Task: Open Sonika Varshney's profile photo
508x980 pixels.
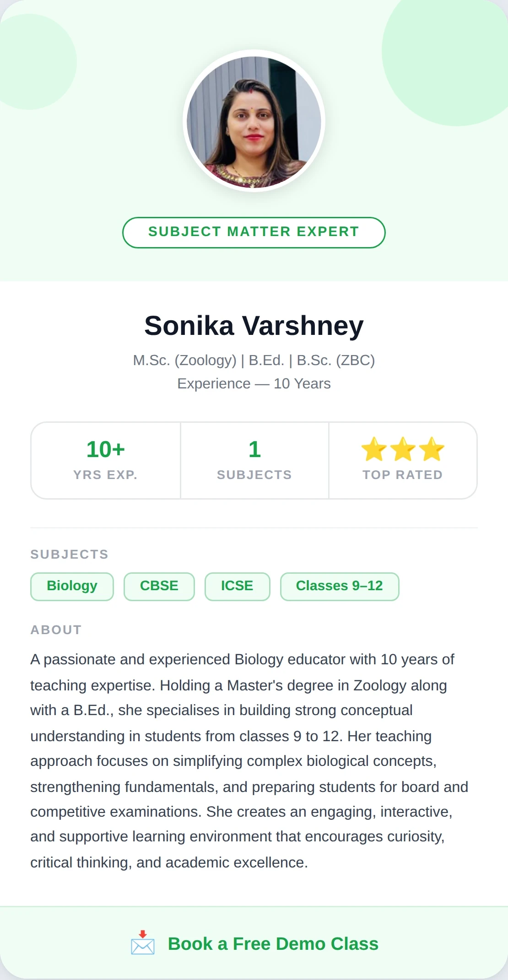Action: 254,121
